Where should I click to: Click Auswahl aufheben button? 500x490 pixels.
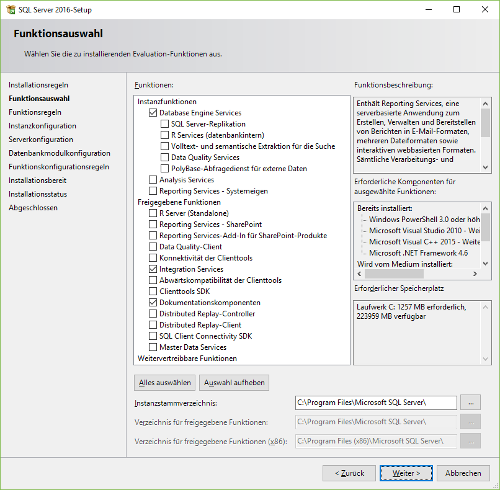click(234, 383)
